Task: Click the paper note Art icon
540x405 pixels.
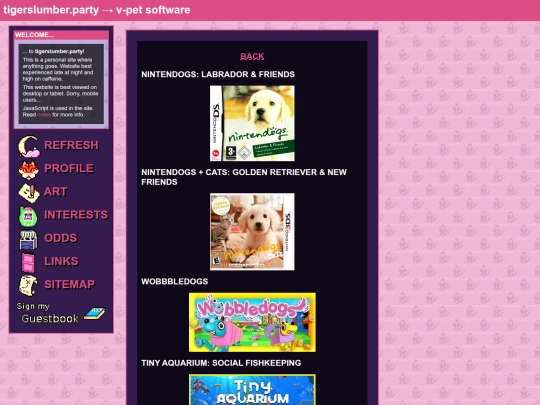Action: [29, 193]
